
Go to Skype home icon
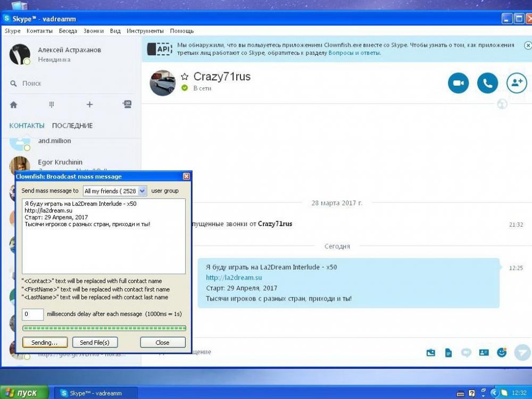14,105
